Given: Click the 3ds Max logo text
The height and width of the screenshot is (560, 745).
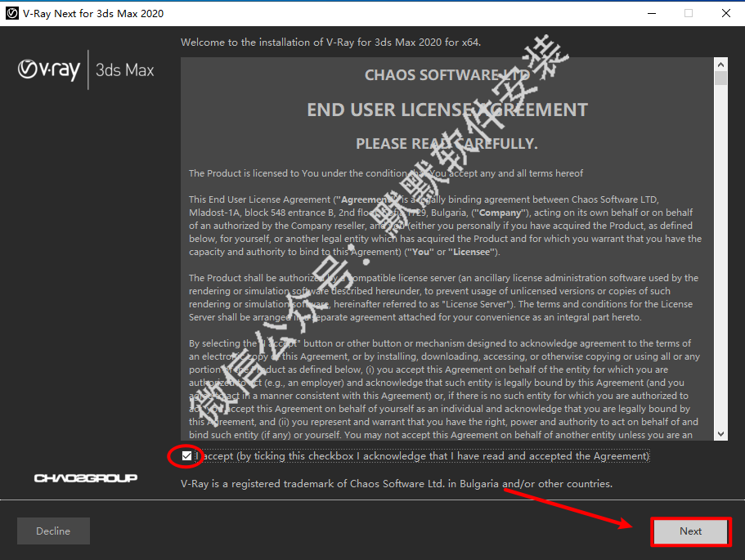Looking at the screenshot, I should [x=124, y=69].
